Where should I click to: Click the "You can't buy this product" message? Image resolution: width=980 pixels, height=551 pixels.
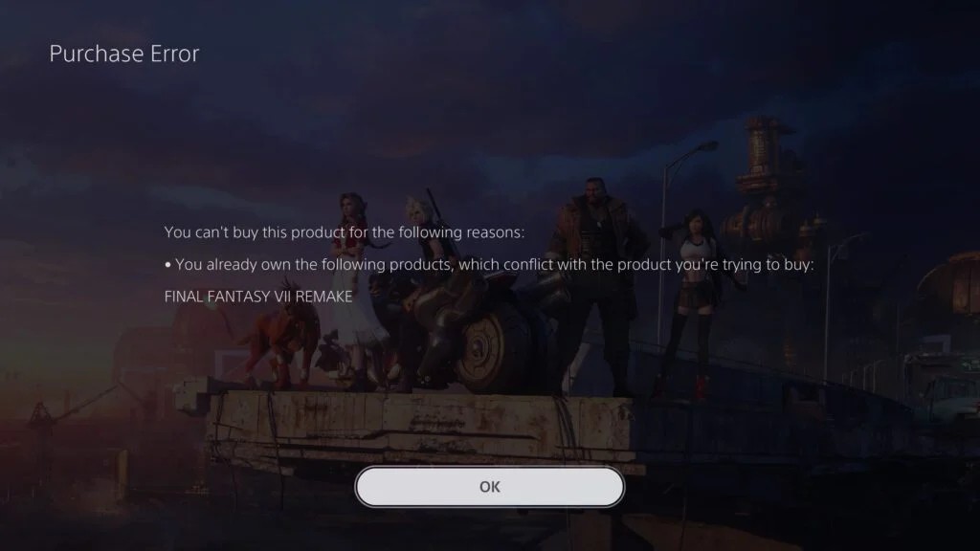tap(345, 232)
